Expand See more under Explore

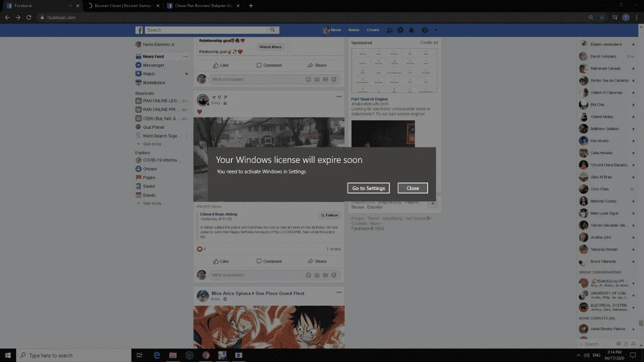pos(152,203)
